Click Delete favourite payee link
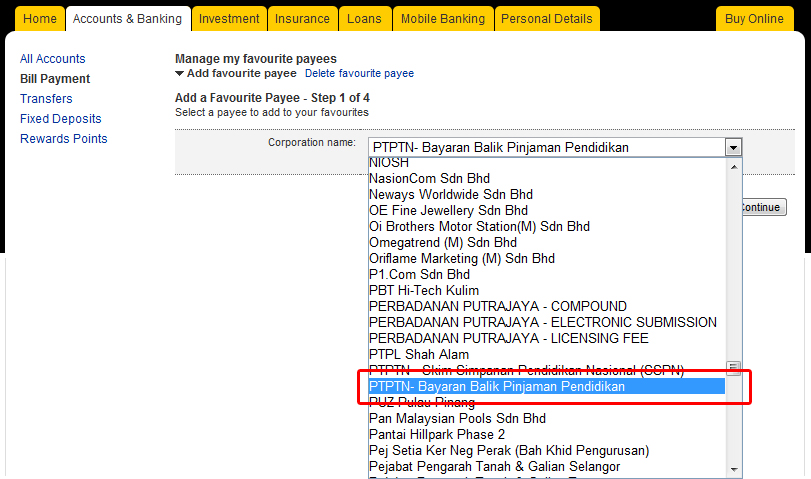 [359, 73]
